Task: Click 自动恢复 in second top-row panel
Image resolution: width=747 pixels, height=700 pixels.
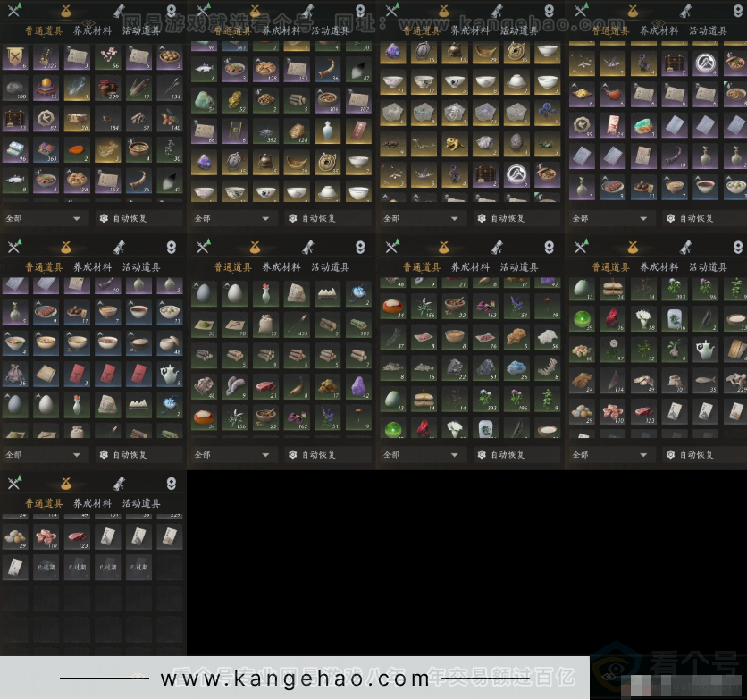Action: tap(328, 218)
